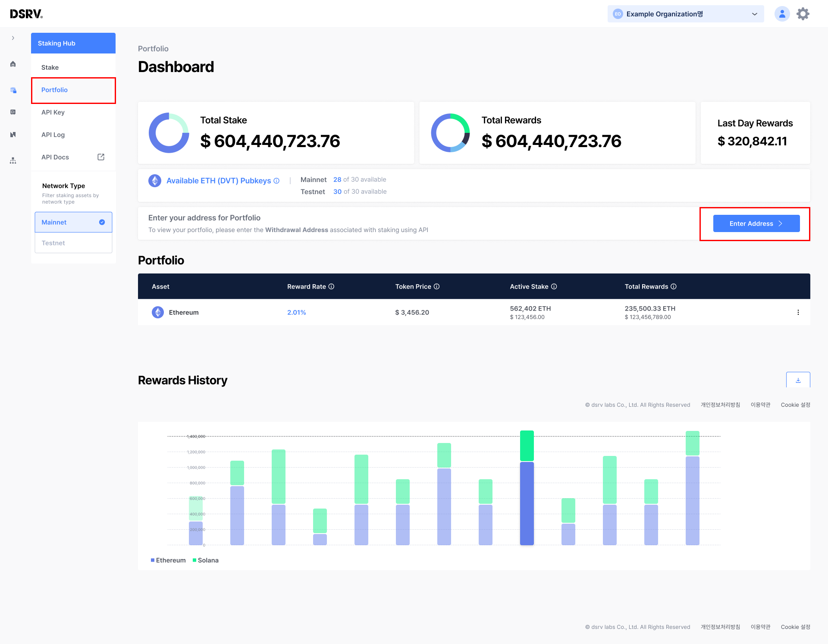Open the Example Organization dropdown
828x644 pixels.
point(685,14)
